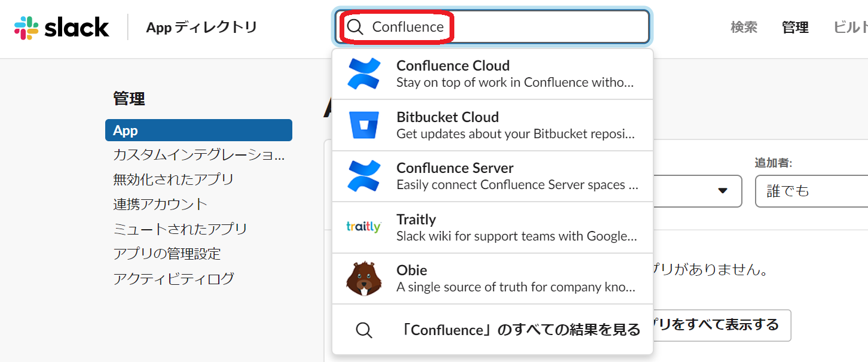
Task: Select Confluence Server search result title
Action: (x=455, y=168)
